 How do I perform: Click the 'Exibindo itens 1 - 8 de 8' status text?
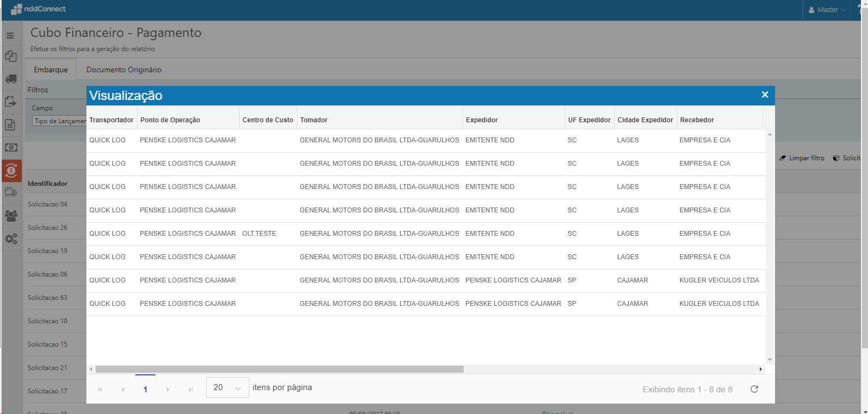(x=688, y=390)
